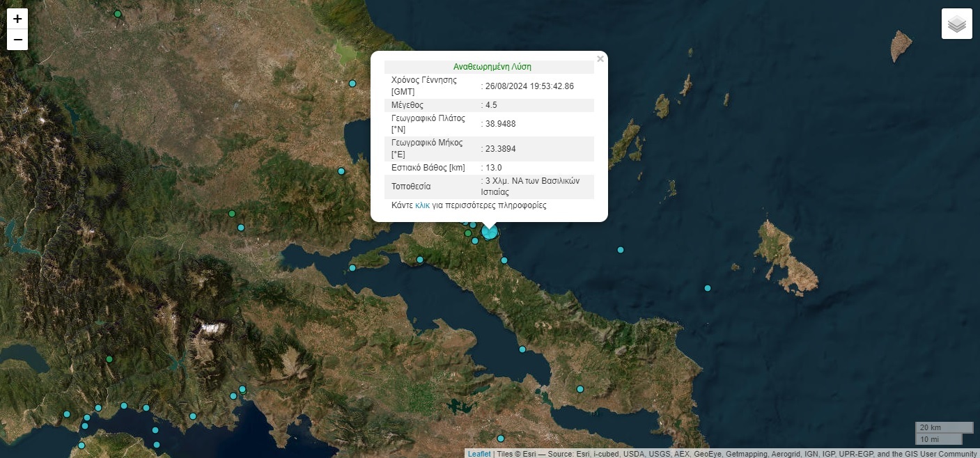Screen dimensions: 980x458
Task: Click the green earthquake marker near top of map
Action: tap(117, 13)
